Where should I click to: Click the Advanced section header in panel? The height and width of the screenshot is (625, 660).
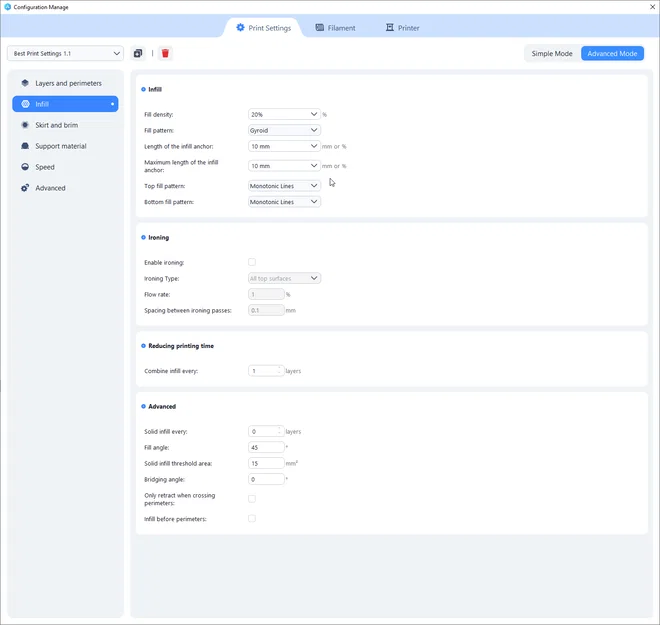(x=162, y=407)
